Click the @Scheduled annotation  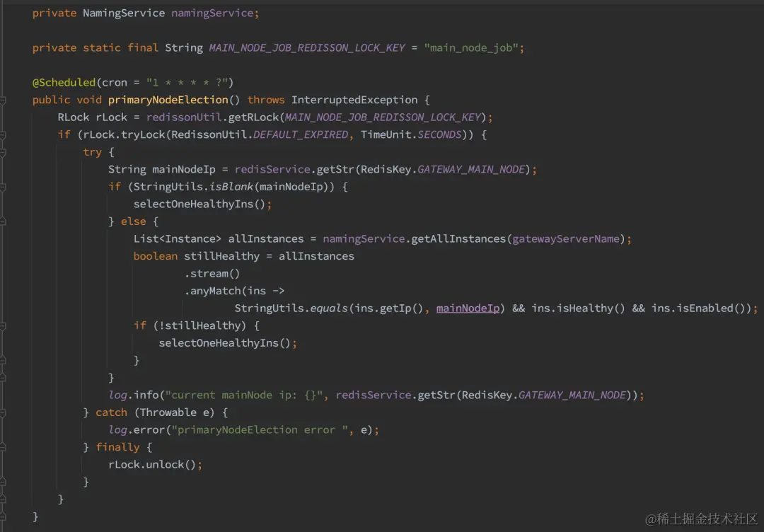[x=64, y=82]
